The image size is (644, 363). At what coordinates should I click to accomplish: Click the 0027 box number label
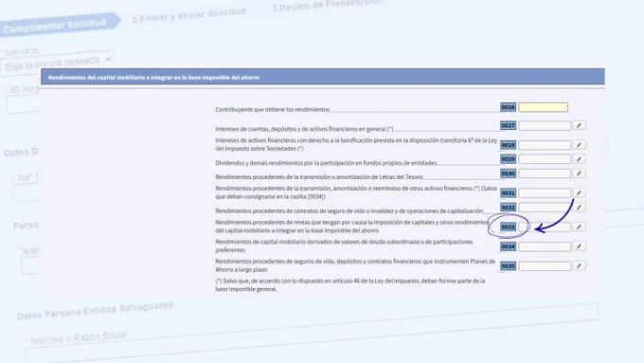coord(508,125)
